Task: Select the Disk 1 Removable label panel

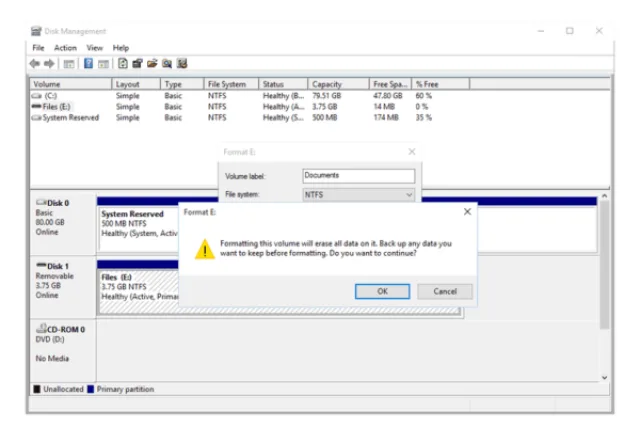Action: (63, 287)
